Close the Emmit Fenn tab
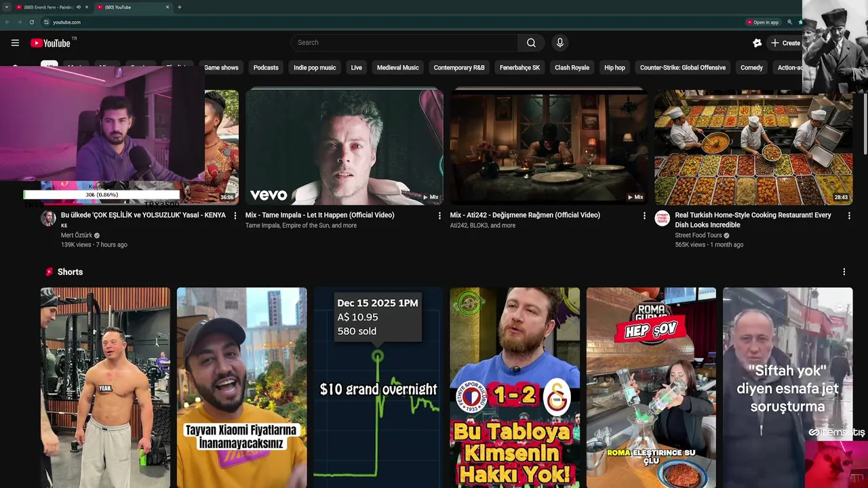Screen dimensions: 868x488 click(x=86, y=7)
